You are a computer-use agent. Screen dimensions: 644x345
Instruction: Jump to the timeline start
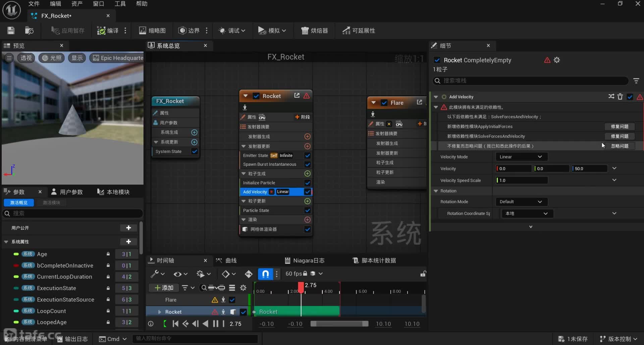pyautogui.click(x=175, y=324)
